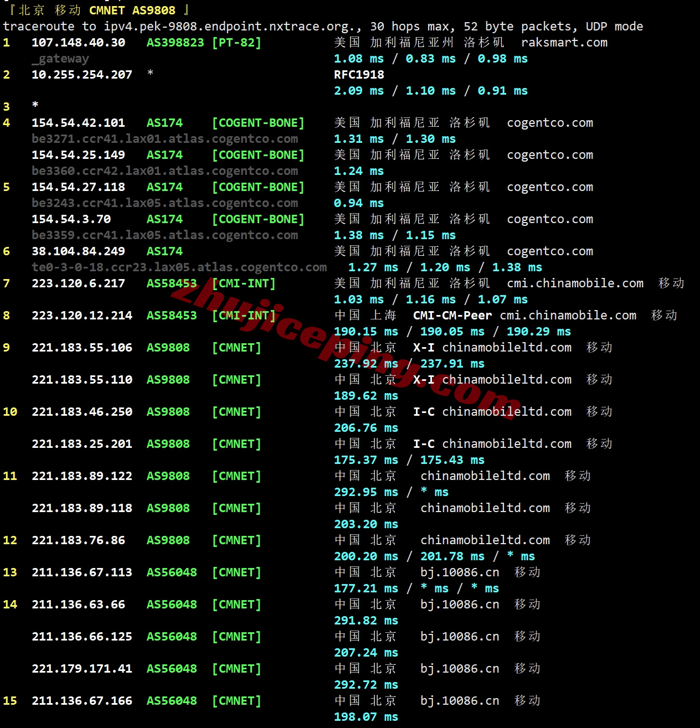Click IP address 221.183.46.250
Viewport: 700px width, 728px height.
point(82,412)
